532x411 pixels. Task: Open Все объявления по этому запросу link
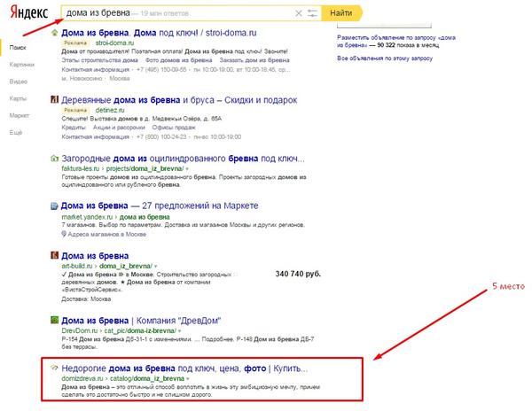click(385, 58)
